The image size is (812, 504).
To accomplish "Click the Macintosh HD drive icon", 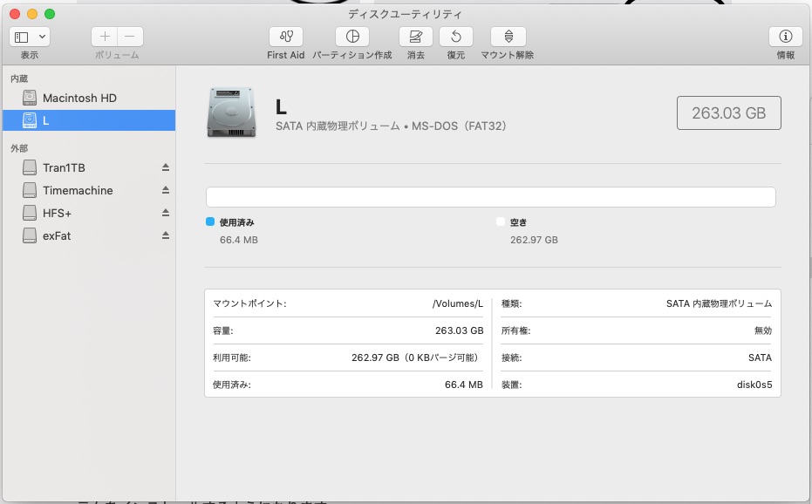I will point(30,98).
